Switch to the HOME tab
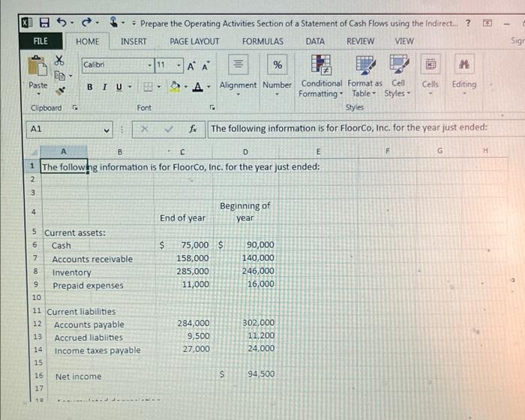Viewport: 525px width, 420px height. coord(88,41)
